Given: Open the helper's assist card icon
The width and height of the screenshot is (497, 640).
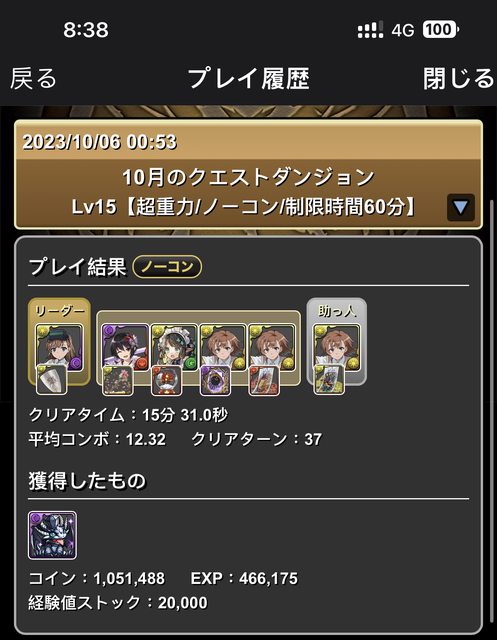Looking at the screenshot, I should pos(329,380).
